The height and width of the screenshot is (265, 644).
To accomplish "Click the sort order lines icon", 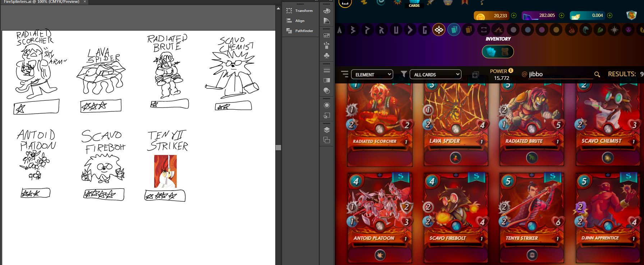I will pyautogui.click(x=345, y=74).
